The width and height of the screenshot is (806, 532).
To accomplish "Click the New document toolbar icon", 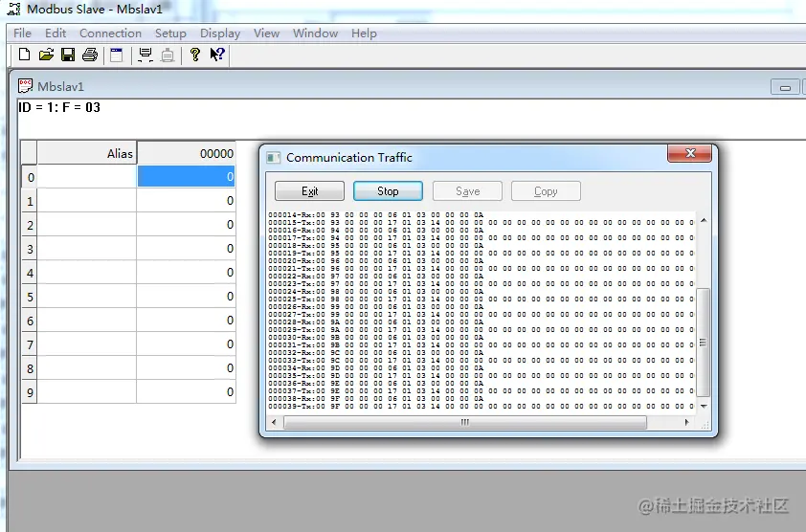I will 24,55.
